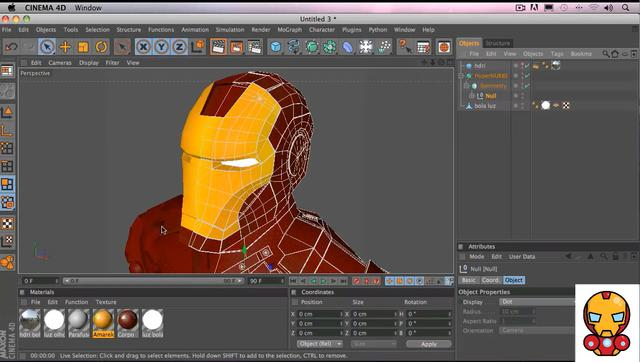The image size is (640, 362).
Task: Expand the Null object tree
Action: 471,96
